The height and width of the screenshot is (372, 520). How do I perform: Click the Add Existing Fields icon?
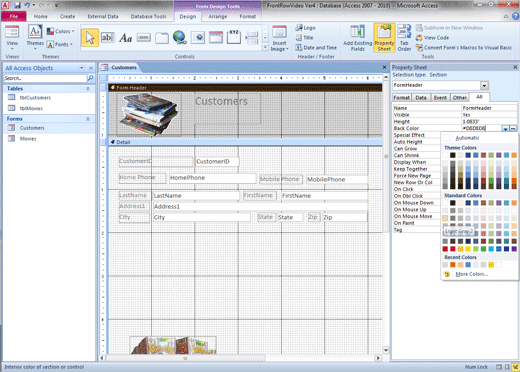tap(358, 38)
